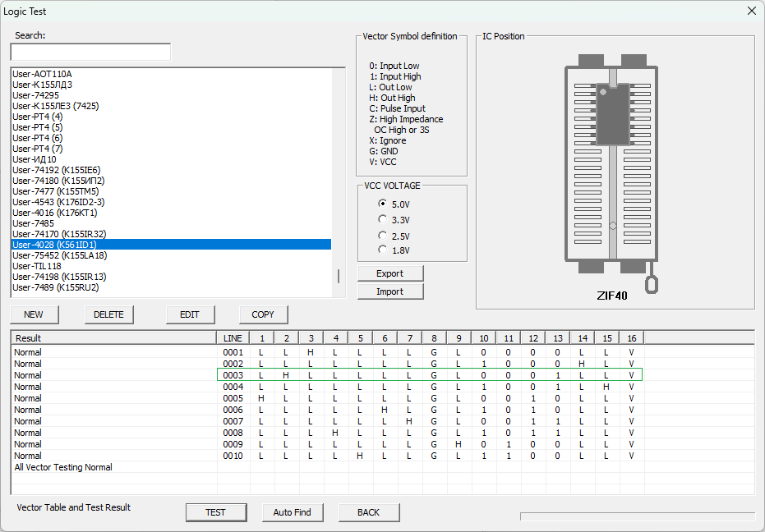Click the DELETE button
Image resolution: width=765 pixels, height=532 pixels.
coord(108,314)
